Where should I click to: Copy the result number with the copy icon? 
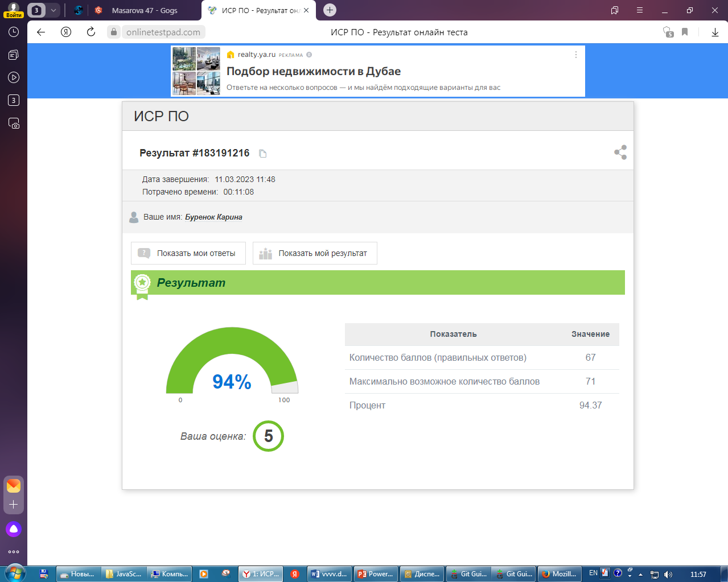[x=262, y=154]
